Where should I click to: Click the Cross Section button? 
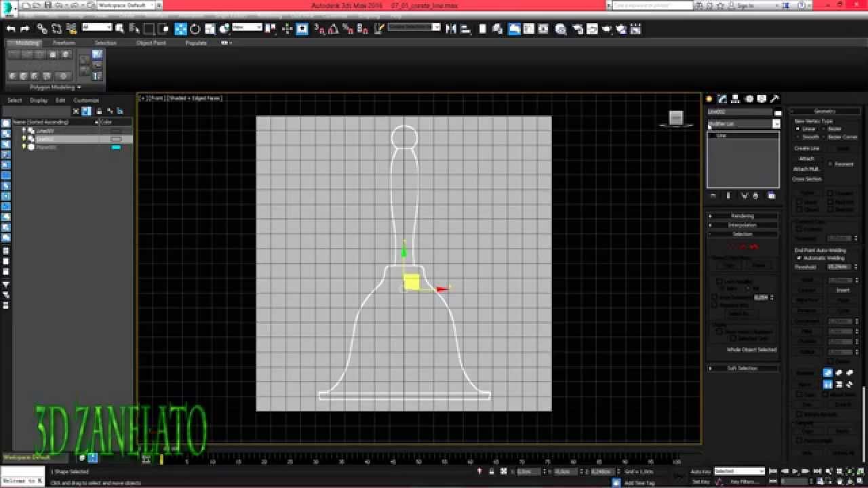coord(807,179)
